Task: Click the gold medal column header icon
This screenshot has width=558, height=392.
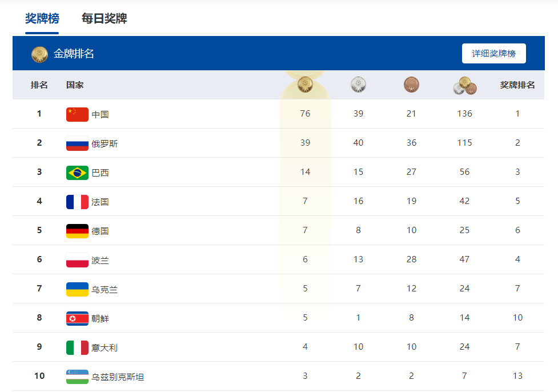Action: 305,85
